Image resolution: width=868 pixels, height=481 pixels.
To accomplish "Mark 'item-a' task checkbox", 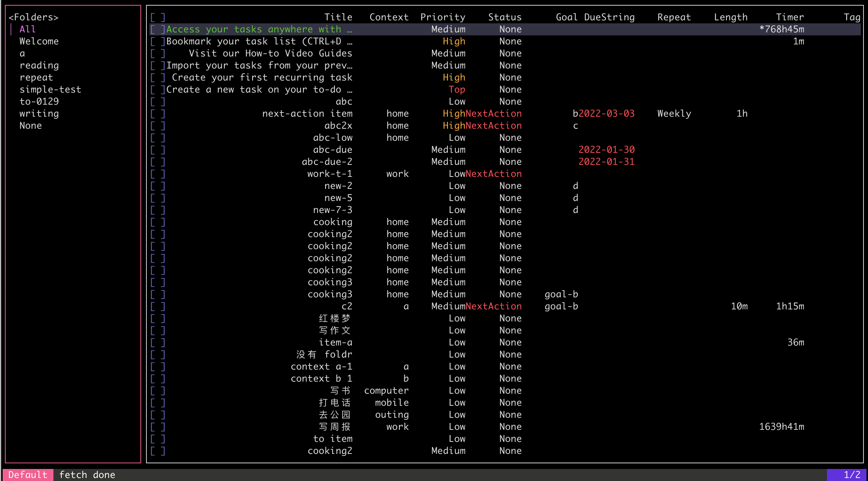I will point(158,342).
